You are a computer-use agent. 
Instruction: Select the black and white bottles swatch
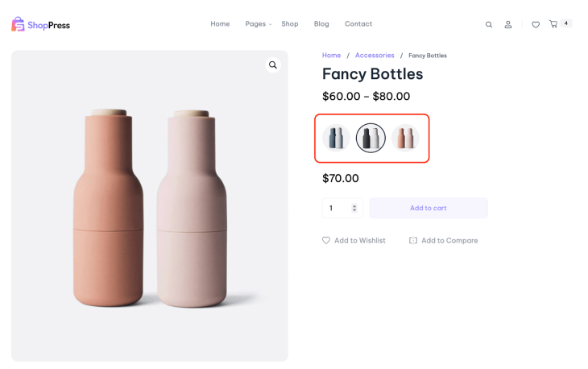[x=371, y=139]
